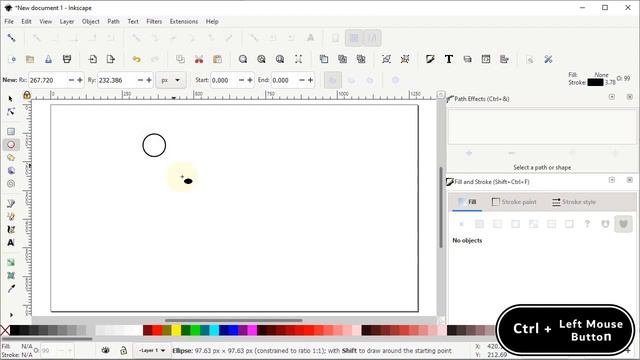Toggle snapping icon at top left
Screen dimensions: 640x360
[11, 38]
